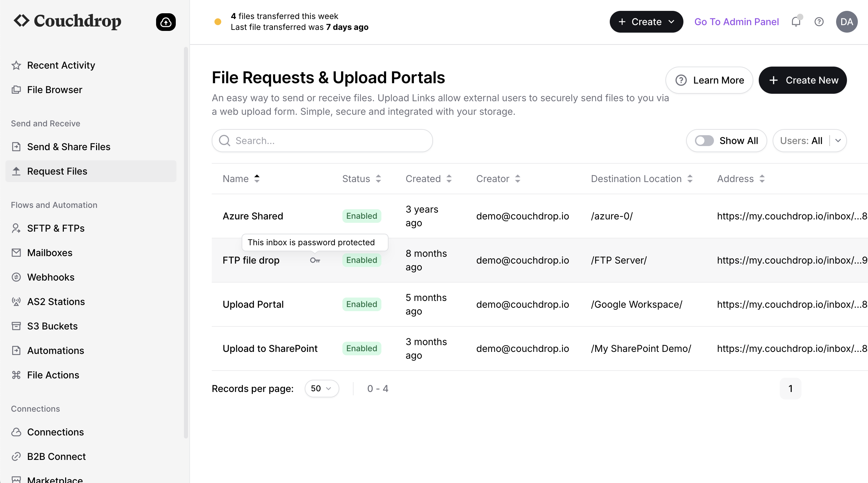Click the Create New button
Viewport: 868px width, 483px height.
(x=803, y=80)
